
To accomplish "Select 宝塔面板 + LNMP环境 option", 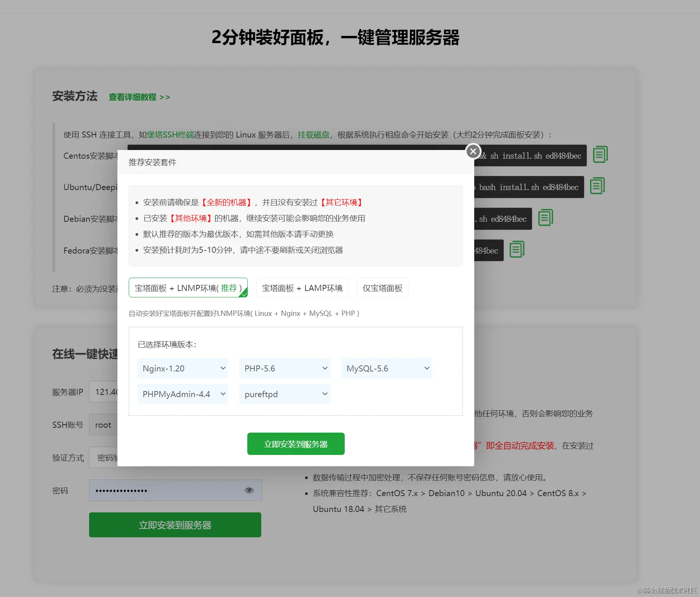I will [x=188, y=288].
